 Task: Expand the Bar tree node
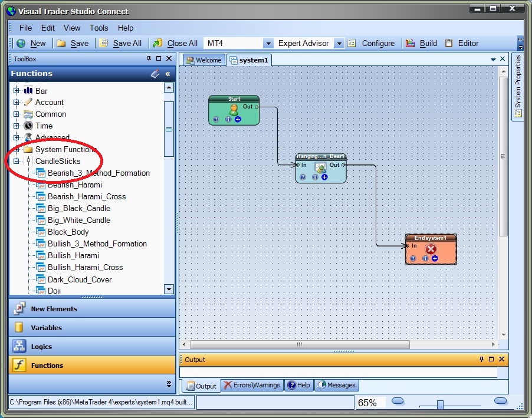(16, 90)
